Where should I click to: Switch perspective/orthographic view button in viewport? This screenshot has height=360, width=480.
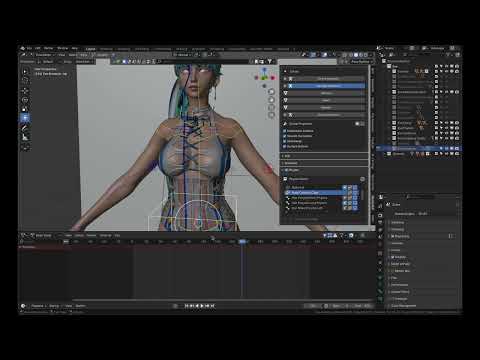[271, 115]
